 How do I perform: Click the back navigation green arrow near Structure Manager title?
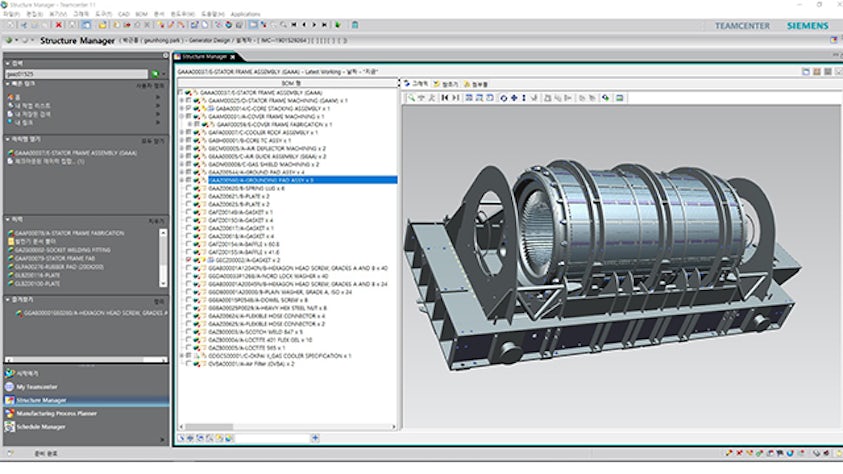pyautogui.click(x=9, y=40)
